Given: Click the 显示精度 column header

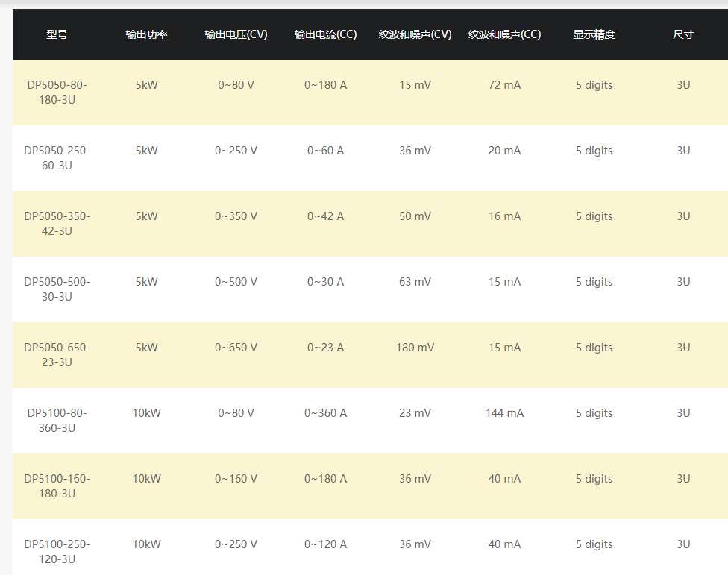Looking at the screenshot, I should (594, 34).
